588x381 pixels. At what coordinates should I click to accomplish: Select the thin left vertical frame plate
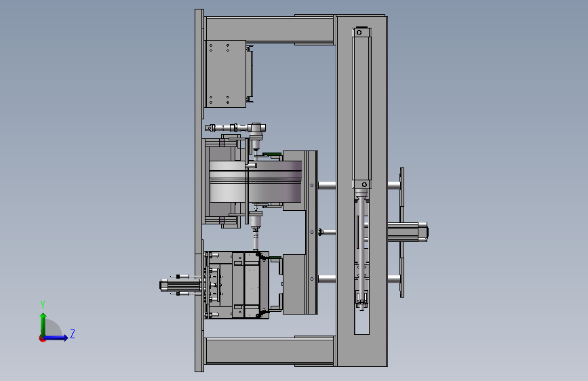point(199,190)
